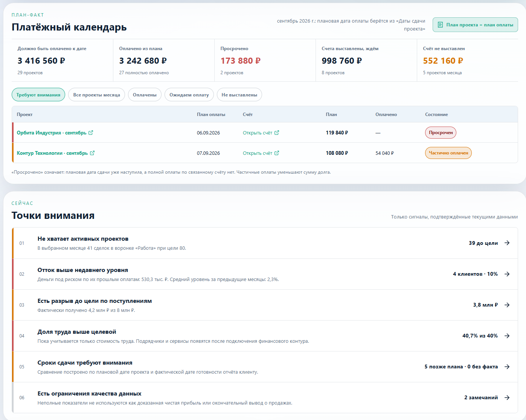This screenshot has height=420, width=526.
Task: Click the Доля труда выше целевой title
Action: point(77,332)
